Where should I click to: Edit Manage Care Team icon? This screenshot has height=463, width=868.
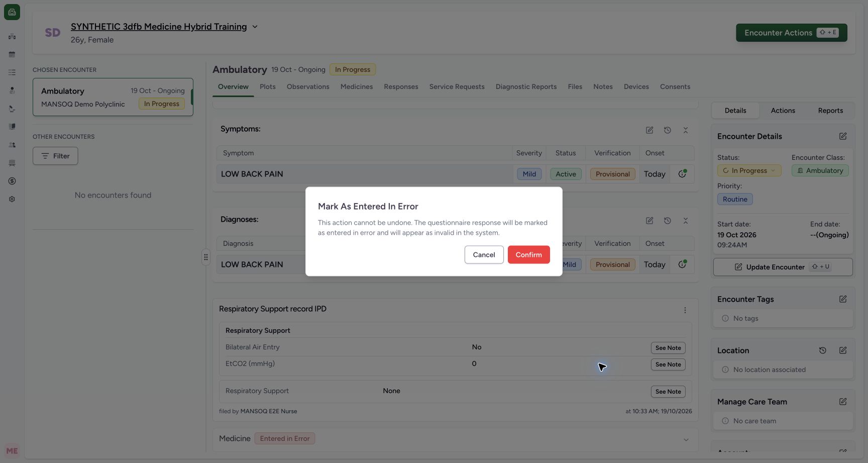tap(843, 402)
